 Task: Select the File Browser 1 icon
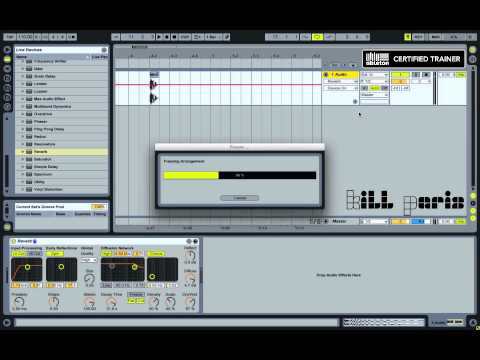coord(7,78)
